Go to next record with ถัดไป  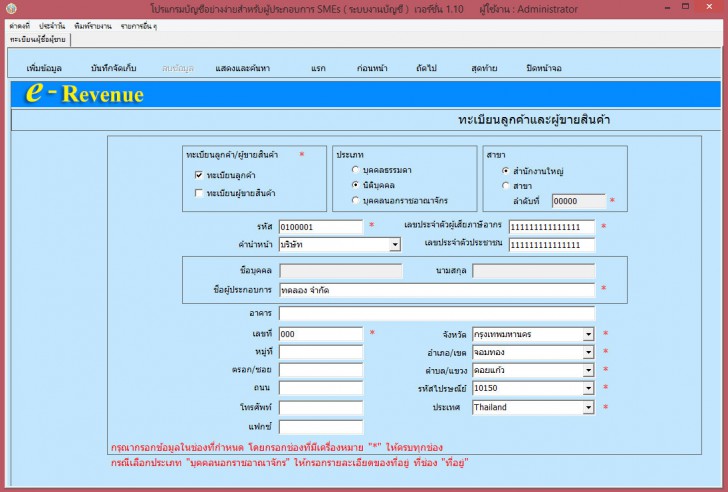426,68
